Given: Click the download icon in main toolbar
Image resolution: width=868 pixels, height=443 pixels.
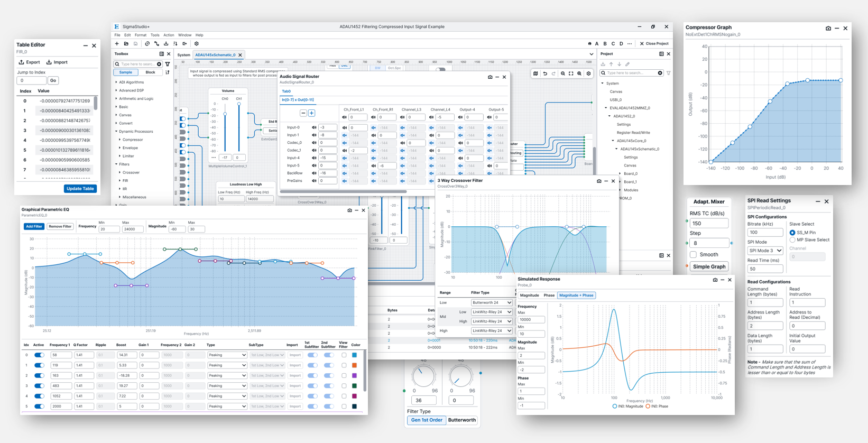Looking at the screenshot, I should pyautogui.click(x=166, y=44).
